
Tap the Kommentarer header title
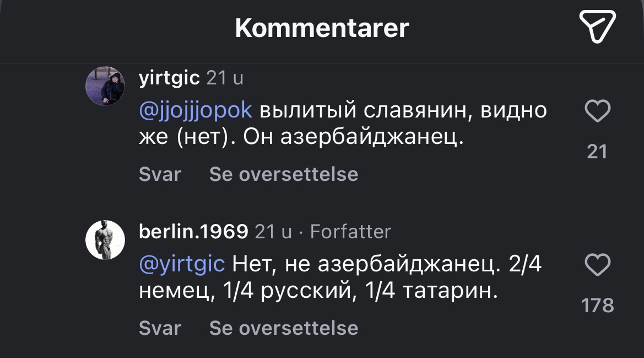point(322,28)
